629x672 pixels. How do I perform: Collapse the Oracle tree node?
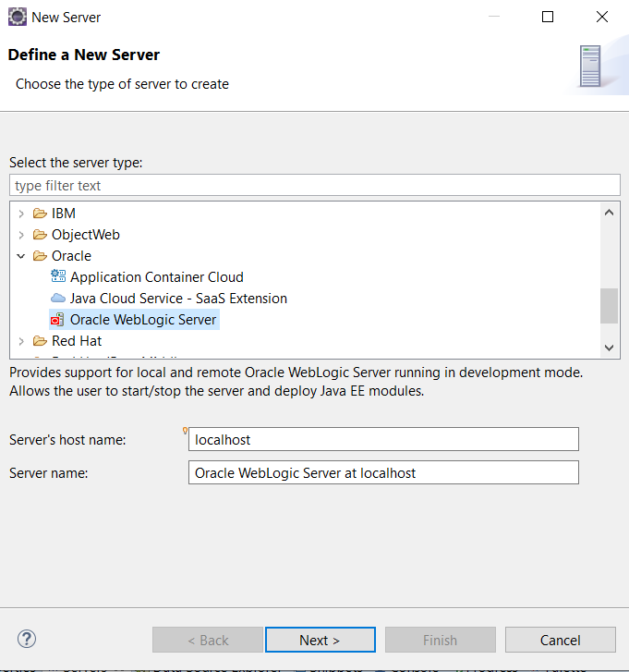tap(21, 256)
